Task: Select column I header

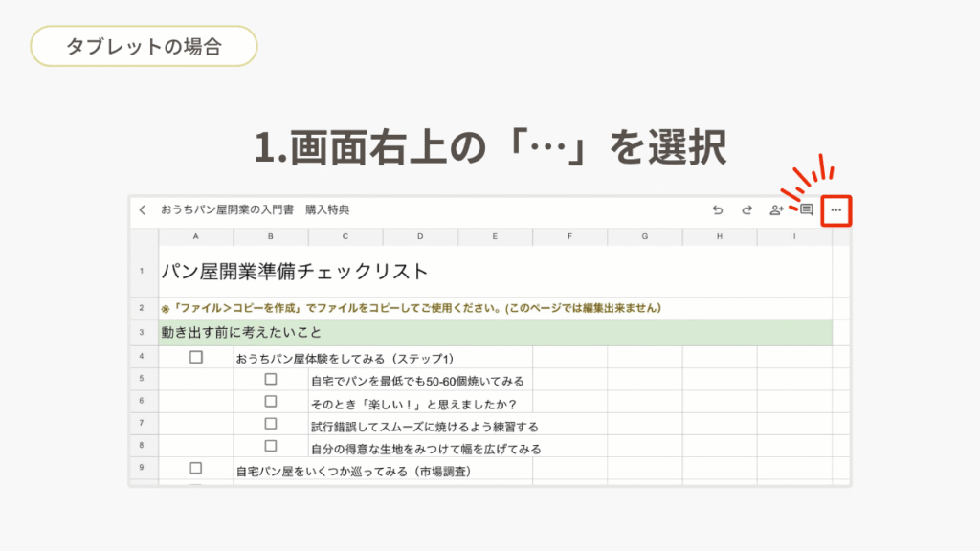Action: [794, 237]
